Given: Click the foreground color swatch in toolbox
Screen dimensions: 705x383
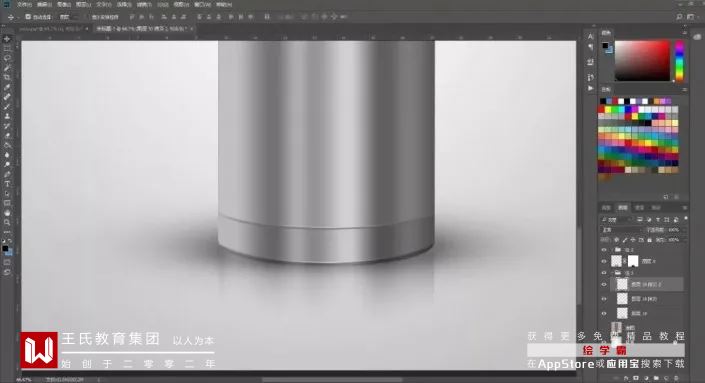Looking at the screenshot, I should [x=5, y=248].
